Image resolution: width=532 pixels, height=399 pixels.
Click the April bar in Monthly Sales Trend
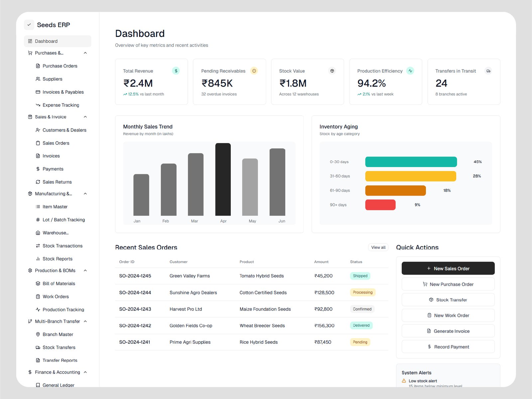pyautogui.click(x=223, y=179)
